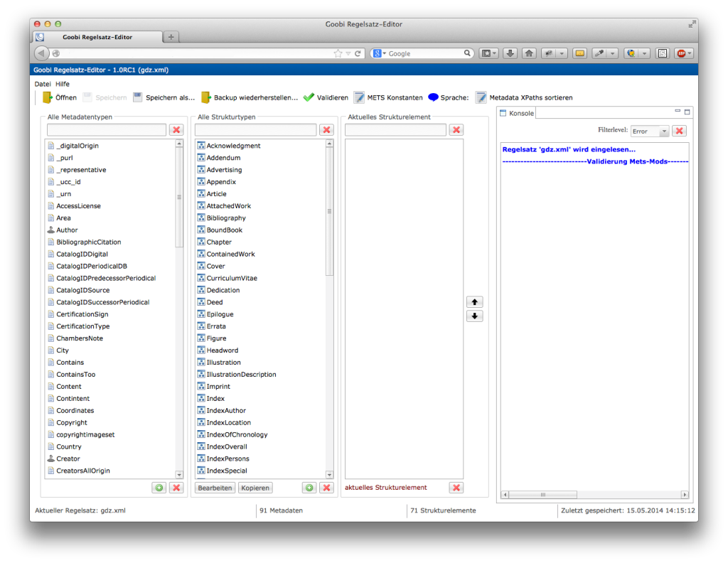Click browser back arrow button
The image size is (728, 563).
(x=41, y=53)
